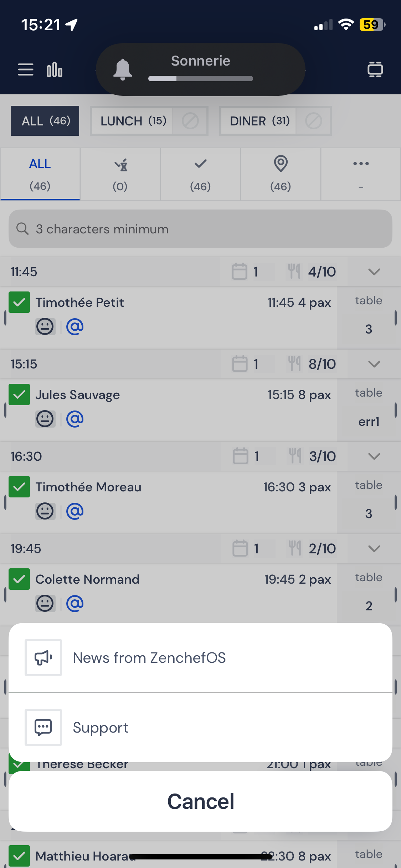This screenshot has height=868, width=401.
Task: Select the location pin (46) tab
Action: 281,174
